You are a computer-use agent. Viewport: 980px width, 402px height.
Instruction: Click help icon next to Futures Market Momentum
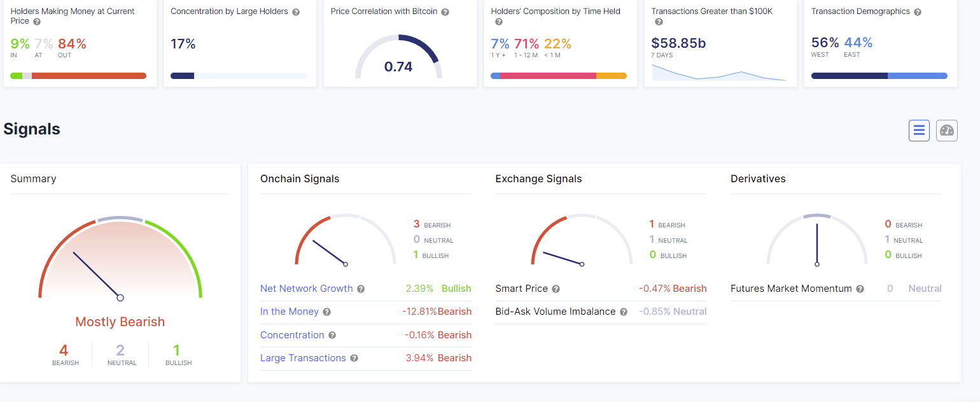(x=860, y=289)
